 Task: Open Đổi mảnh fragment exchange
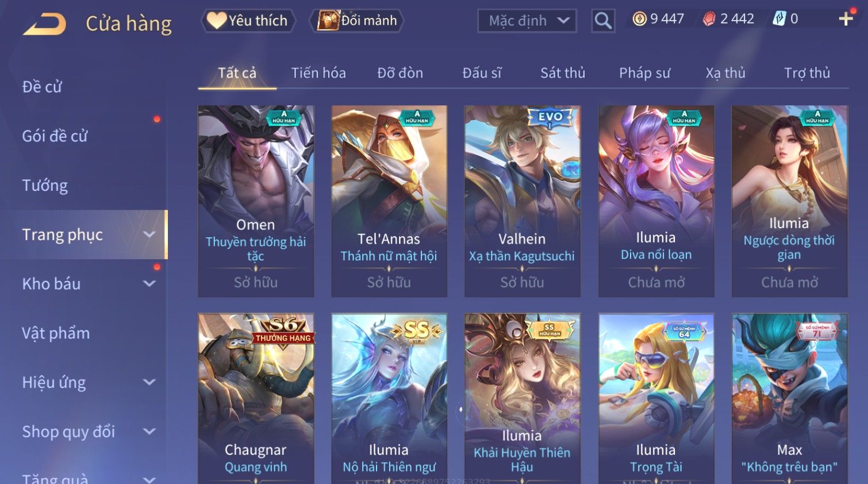click(x=357, y=21)
